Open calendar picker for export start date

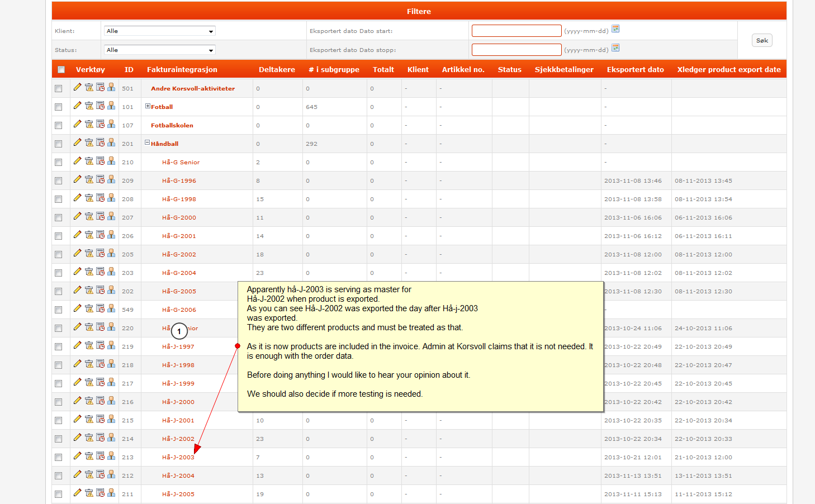(x=615, y=29)
